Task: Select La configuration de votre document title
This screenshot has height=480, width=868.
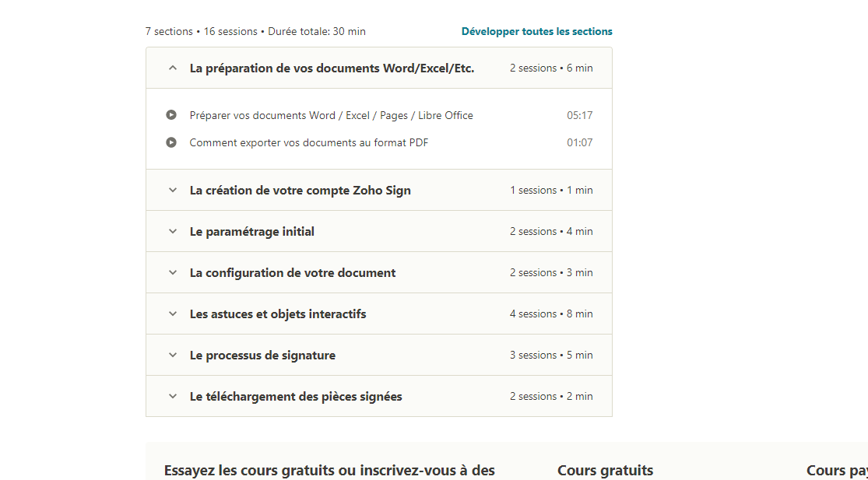Action: 292,273
